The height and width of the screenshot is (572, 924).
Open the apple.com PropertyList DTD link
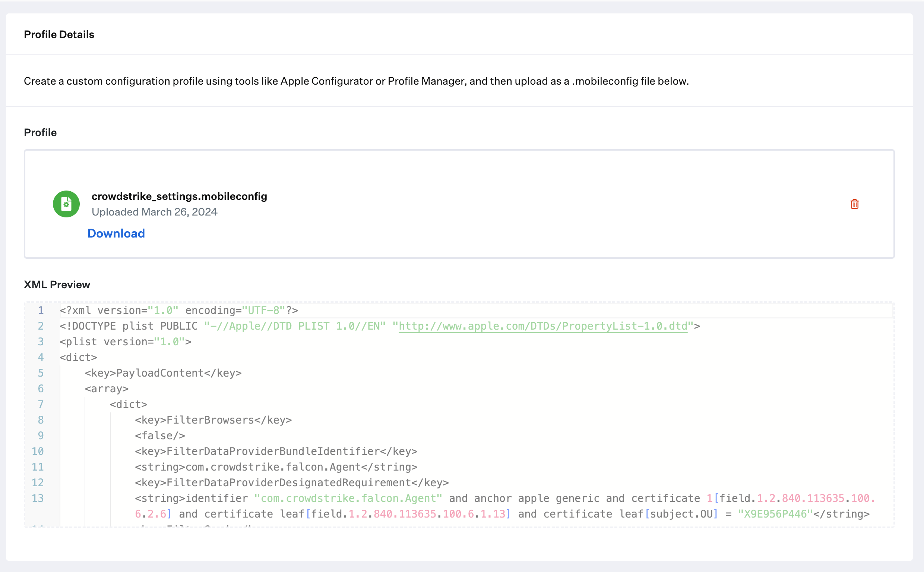543,326
